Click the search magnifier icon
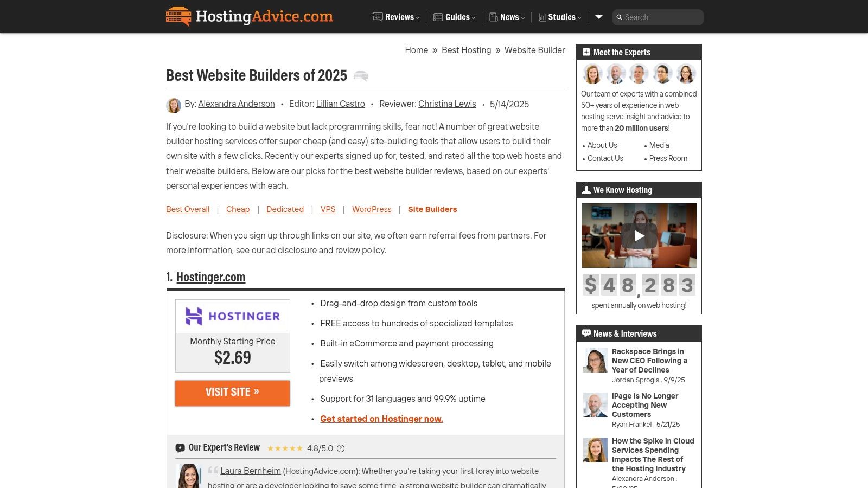The height and width of the screenshot is (488, 868). 619,17
